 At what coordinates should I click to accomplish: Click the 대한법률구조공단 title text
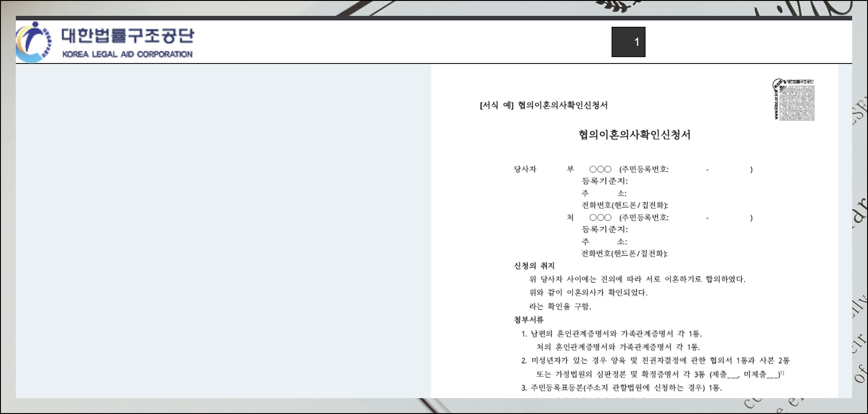(x=128, y=35)
